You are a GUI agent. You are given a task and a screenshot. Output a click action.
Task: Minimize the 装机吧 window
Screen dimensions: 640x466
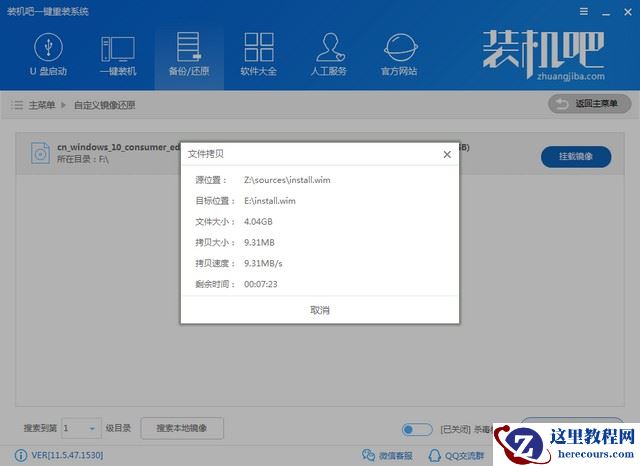coord(606,13)
